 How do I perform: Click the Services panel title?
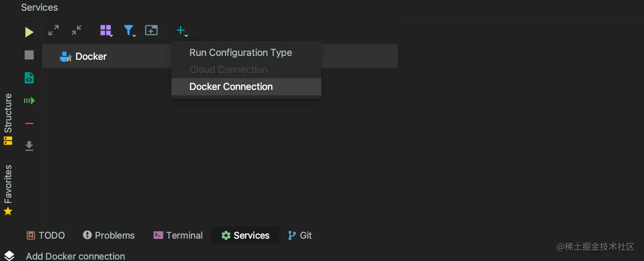[39, 7]
